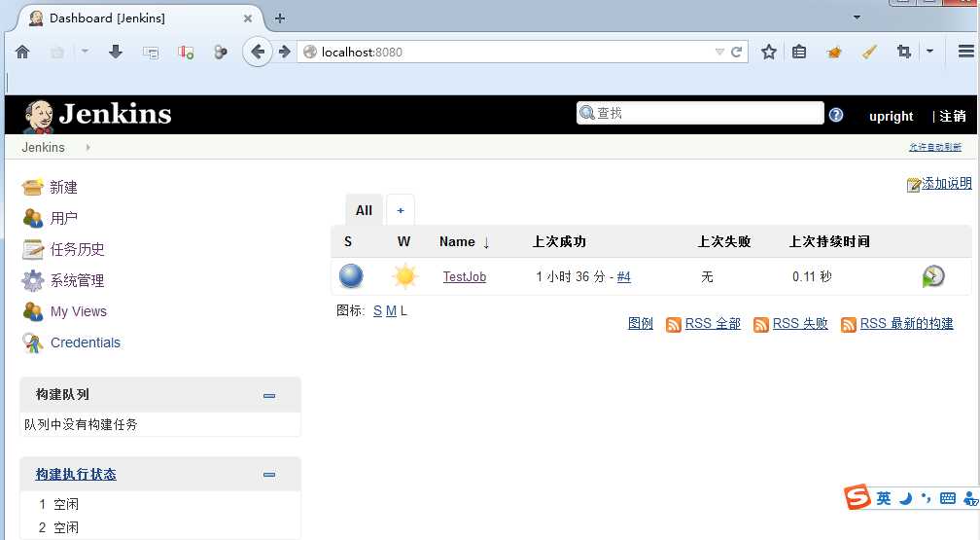Expand the Jenkins breadcrumb arrow
Viewport: 980px width, 540px height.
(x=88, y=147)
